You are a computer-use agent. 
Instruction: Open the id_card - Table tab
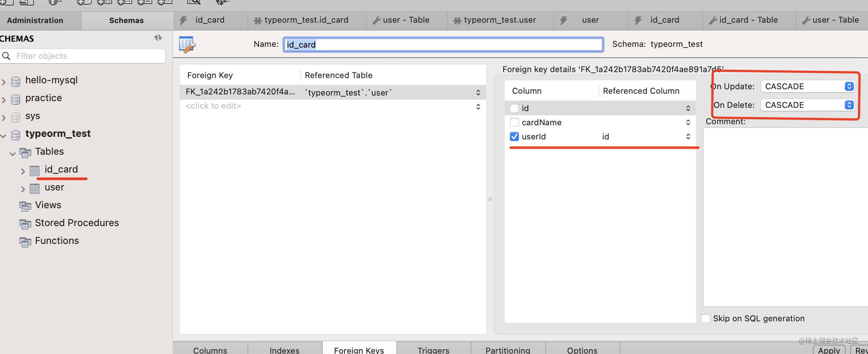coord(749,20)
